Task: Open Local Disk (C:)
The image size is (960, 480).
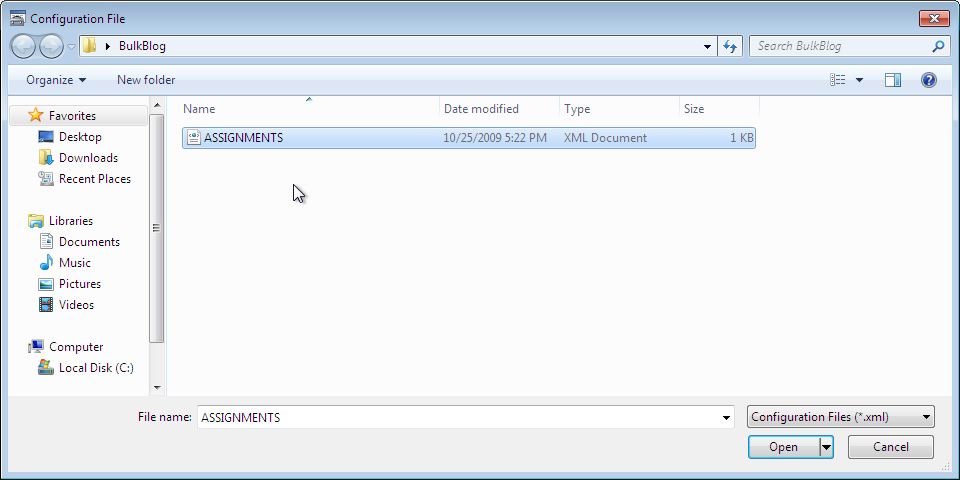Action: 96,368
